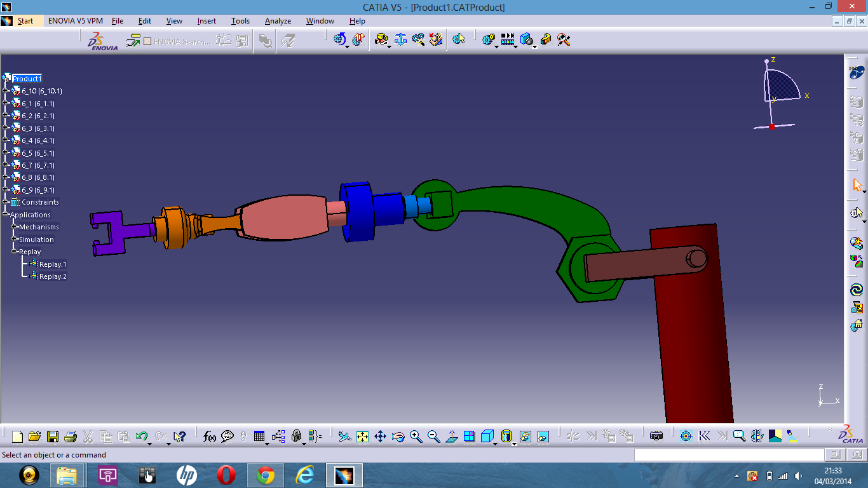Click the command input field in status bar

click(729, 455)
